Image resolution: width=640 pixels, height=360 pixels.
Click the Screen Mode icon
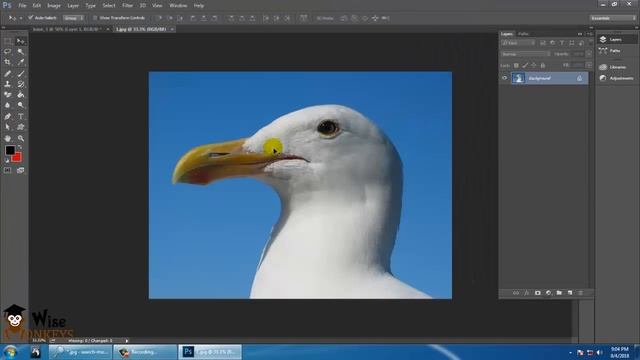coord(20,170)
